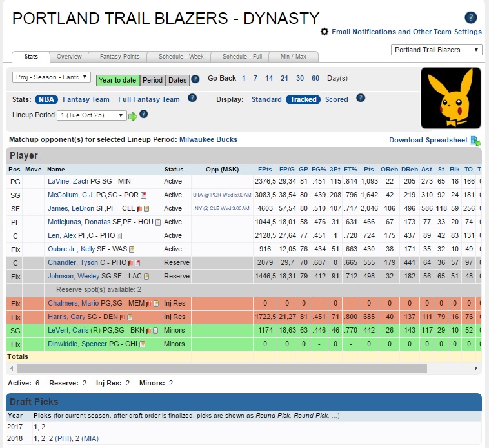489x448 pixels.
Task: Click the Download Spreadsheet link
Action: pos(428,140)
